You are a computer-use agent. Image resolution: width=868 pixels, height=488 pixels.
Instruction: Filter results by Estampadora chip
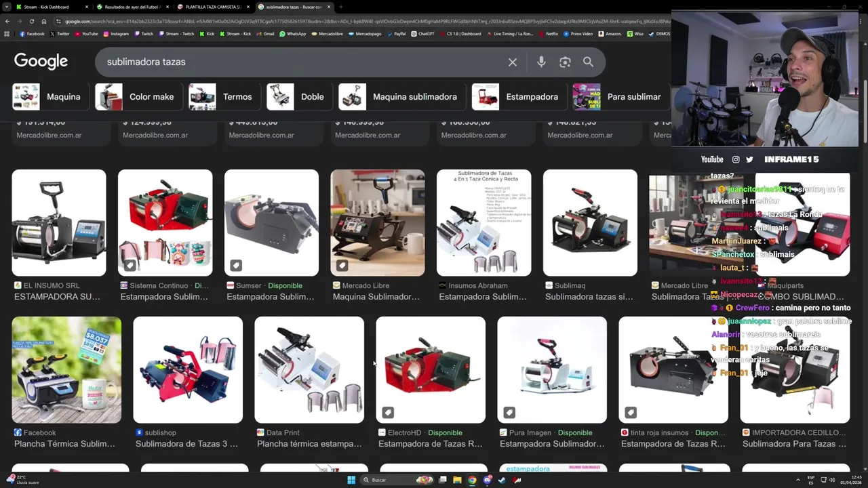(x=519, y=97)
